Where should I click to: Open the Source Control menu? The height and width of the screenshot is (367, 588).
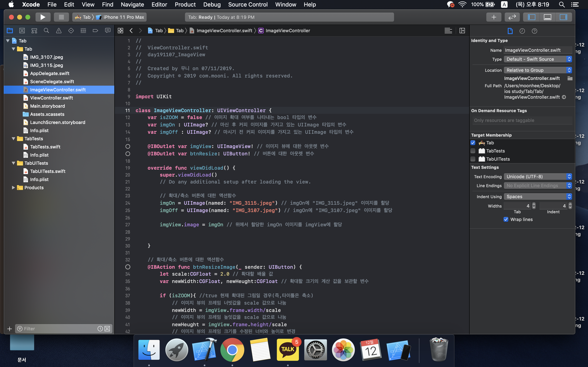coord(248,4)
